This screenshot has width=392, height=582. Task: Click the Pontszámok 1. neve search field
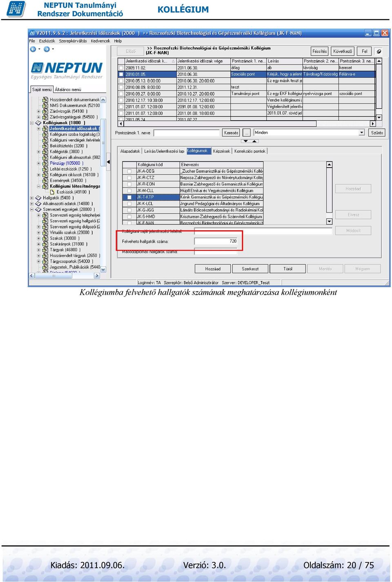tap(187, 133)
